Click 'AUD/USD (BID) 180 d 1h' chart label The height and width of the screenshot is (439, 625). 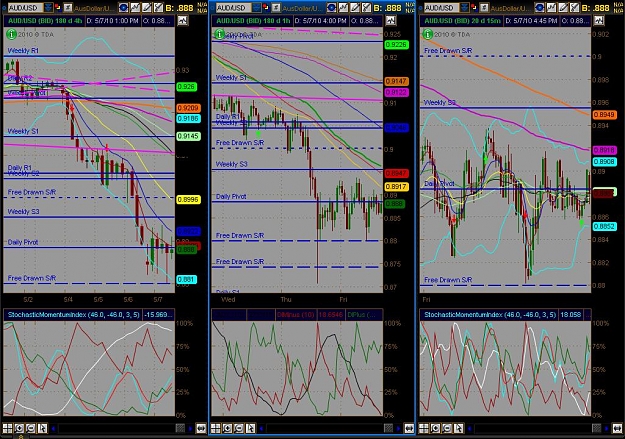253,21
